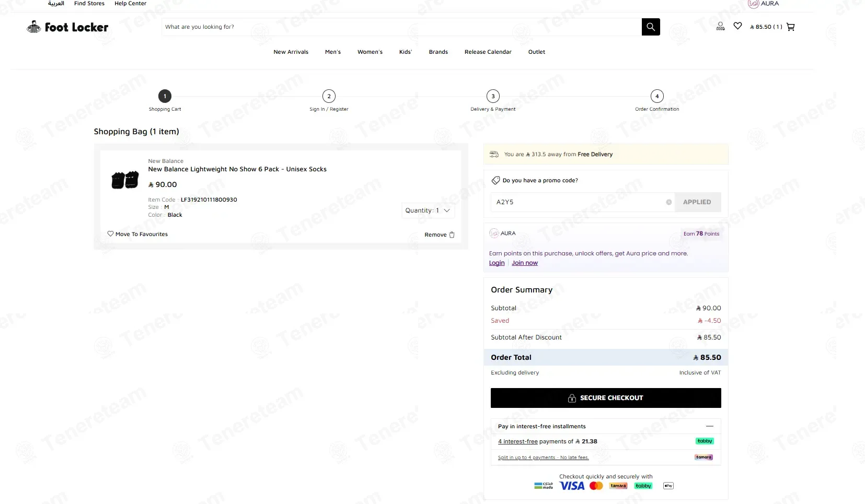Click the AURA Login link
The image size is (865, 504).
pyautogui.click(x=497, y=263)
